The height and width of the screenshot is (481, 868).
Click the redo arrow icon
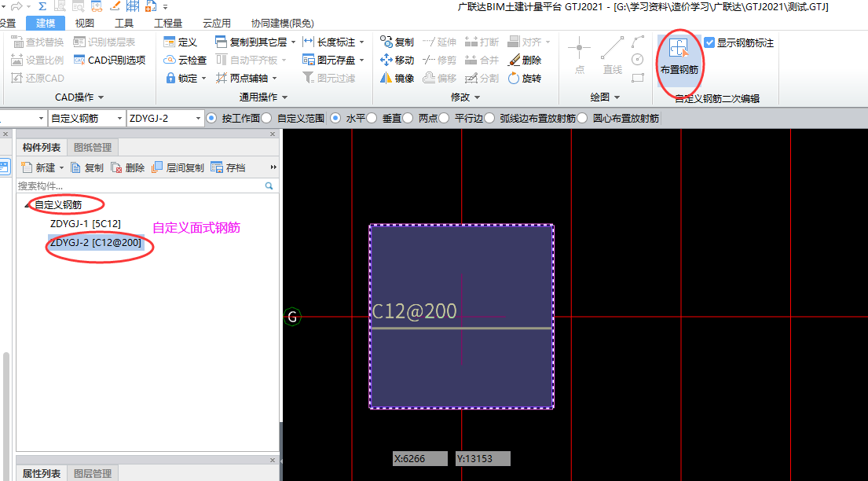click(x=17, y=6)
